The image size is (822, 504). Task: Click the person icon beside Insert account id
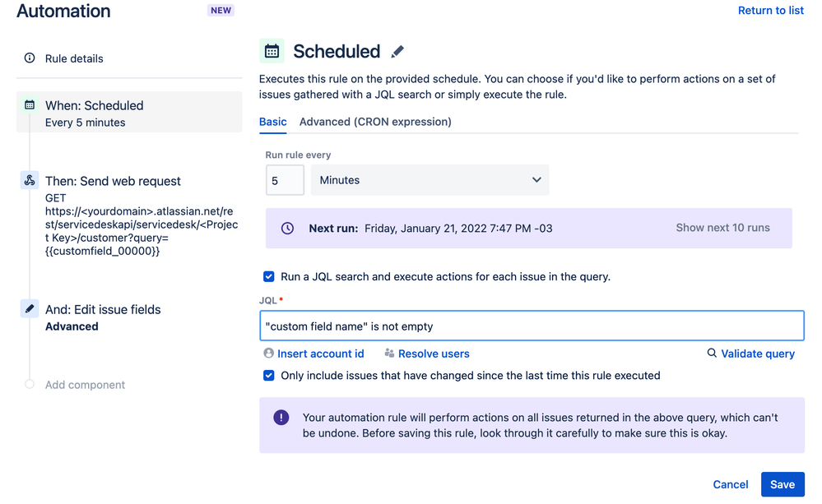(x=268, y=353)
